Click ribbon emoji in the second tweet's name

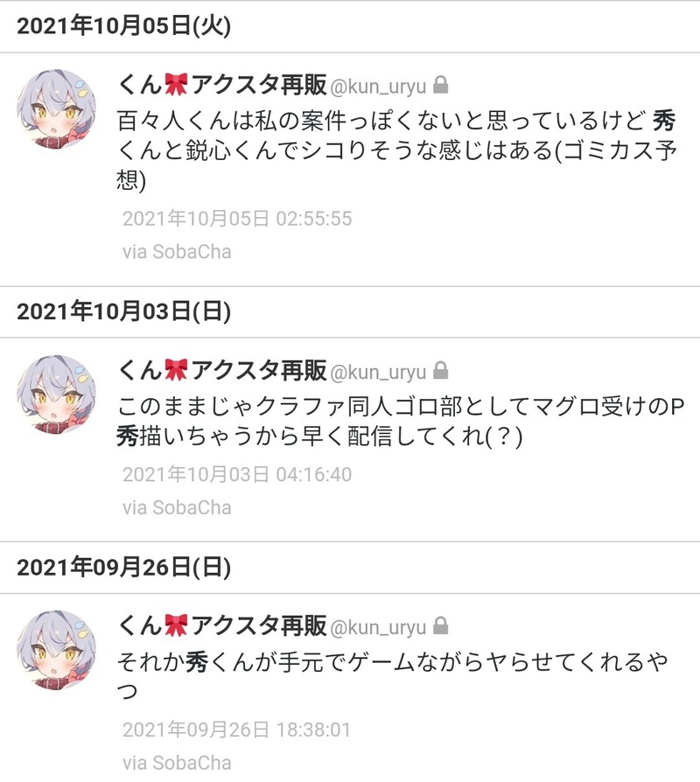pyautogui.click(x=176, y=369)
